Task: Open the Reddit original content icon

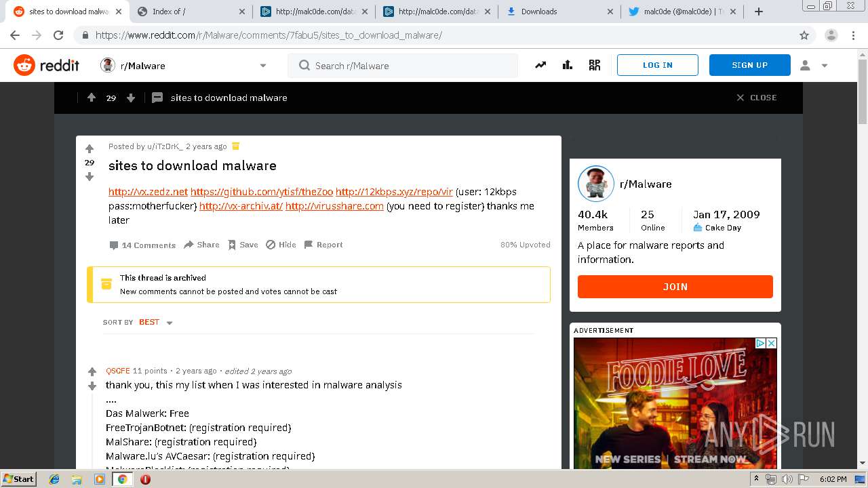Action: pos(595,65)
